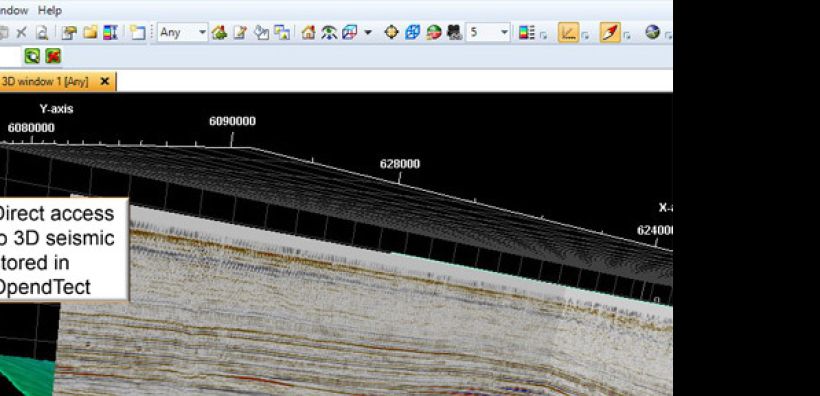820x396 pixels.
Task: Toggle the color legend icon
Action: click(x=526, y=33)
